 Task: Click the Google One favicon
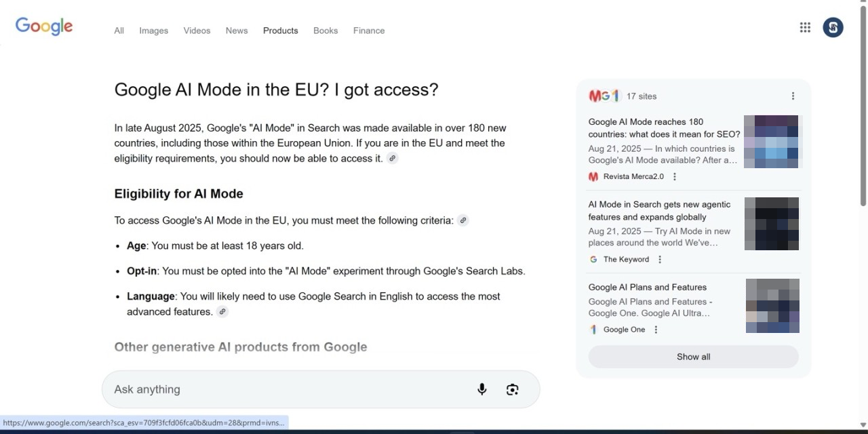point(593,330)
